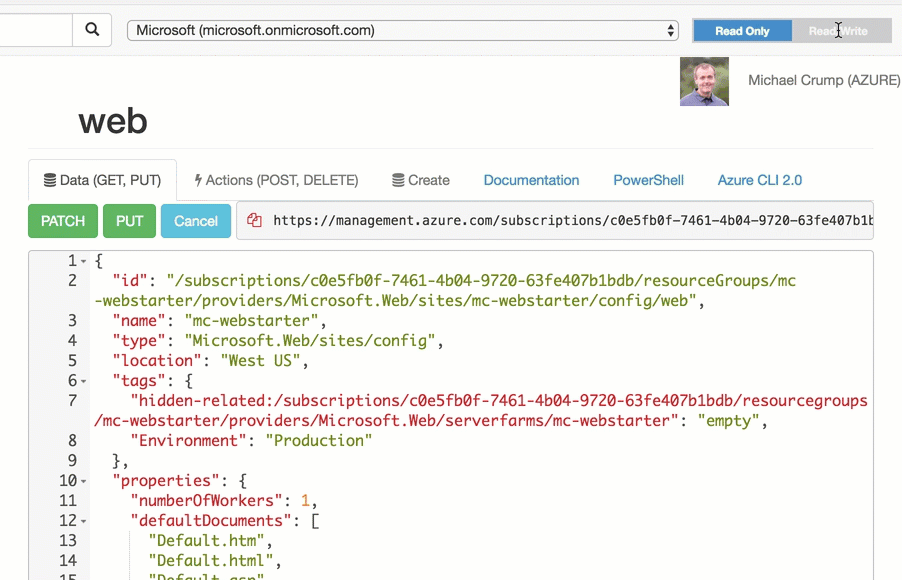Switch mode to Read Only

pyautogui.click(x=742, y=31)
